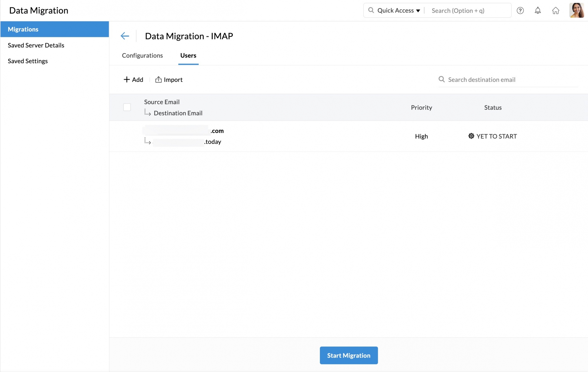This screenshot has width=588, height=372.
Task: Click the home icon near the profile picture
Action: click(x=556, y=11)
